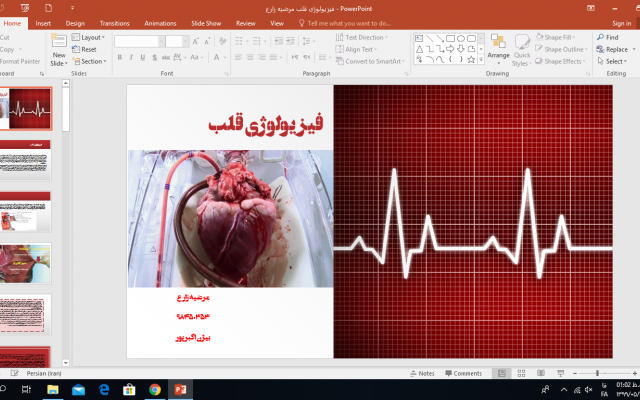Toggle Strikethrough text formatting
This screenshot has width=640, height=400.
pos(165,58)
